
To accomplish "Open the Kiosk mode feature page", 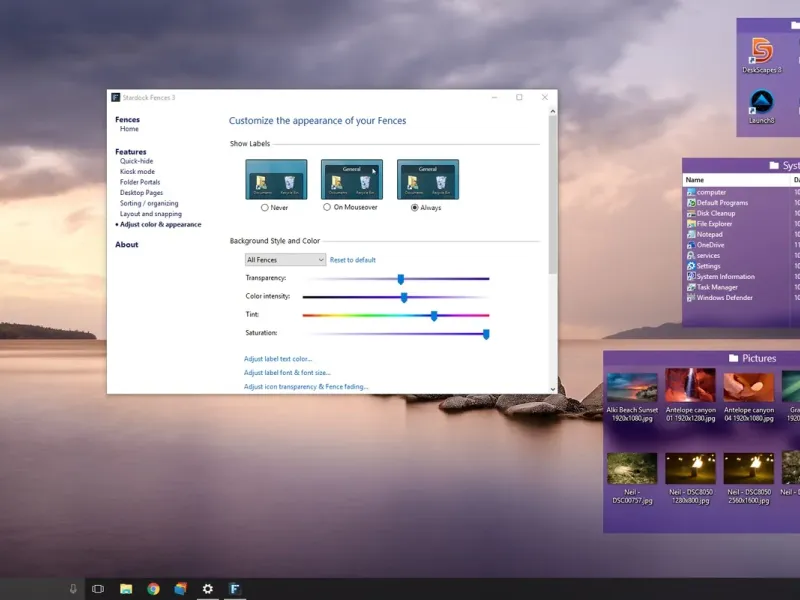I will coord(137,171).
